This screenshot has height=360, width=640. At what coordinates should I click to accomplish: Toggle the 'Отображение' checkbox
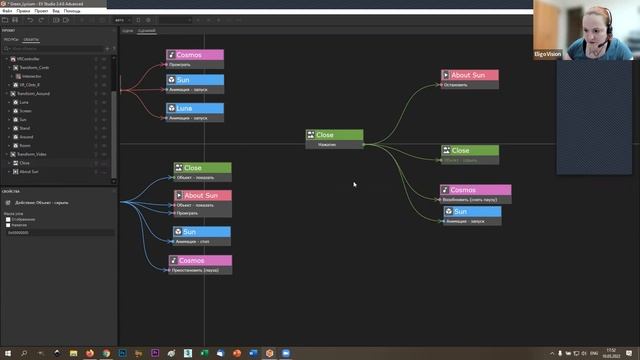point(8,220)
